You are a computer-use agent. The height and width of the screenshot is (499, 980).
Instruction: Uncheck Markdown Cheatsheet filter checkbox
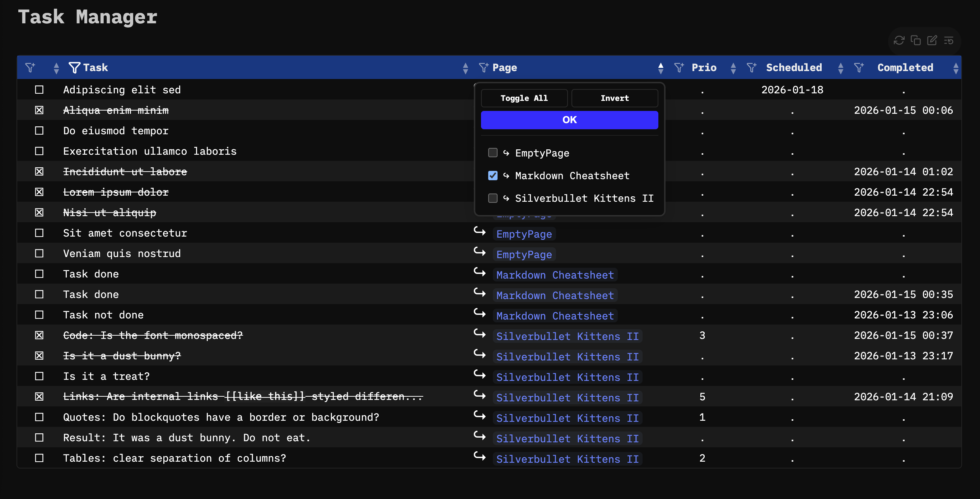(493, 176)
